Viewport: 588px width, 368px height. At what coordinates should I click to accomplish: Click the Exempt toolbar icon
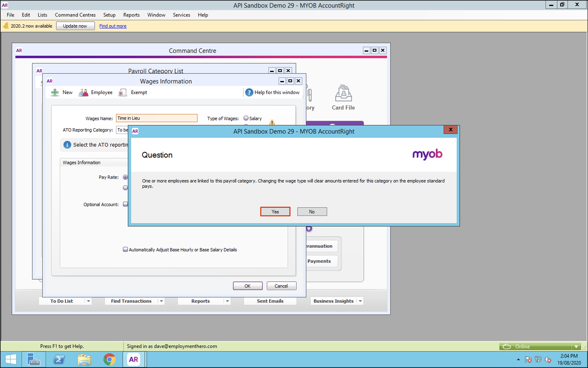(x=122, y=93)
